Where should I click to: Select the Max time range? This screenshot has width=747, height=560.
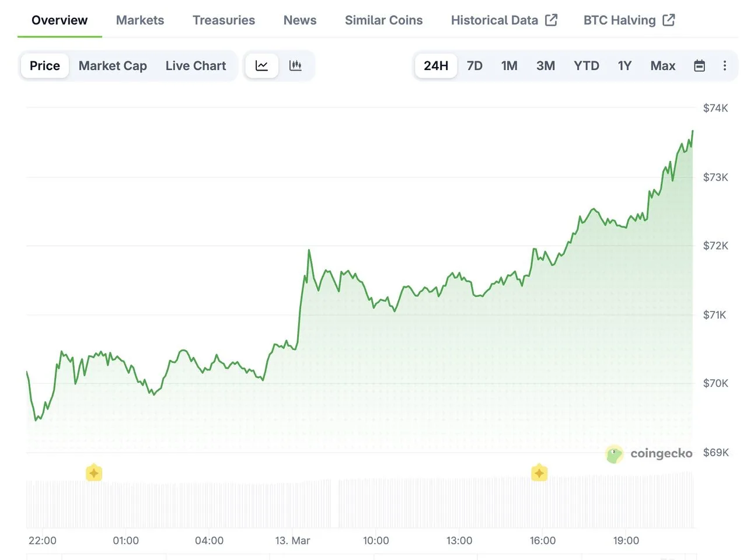point(662,65)
